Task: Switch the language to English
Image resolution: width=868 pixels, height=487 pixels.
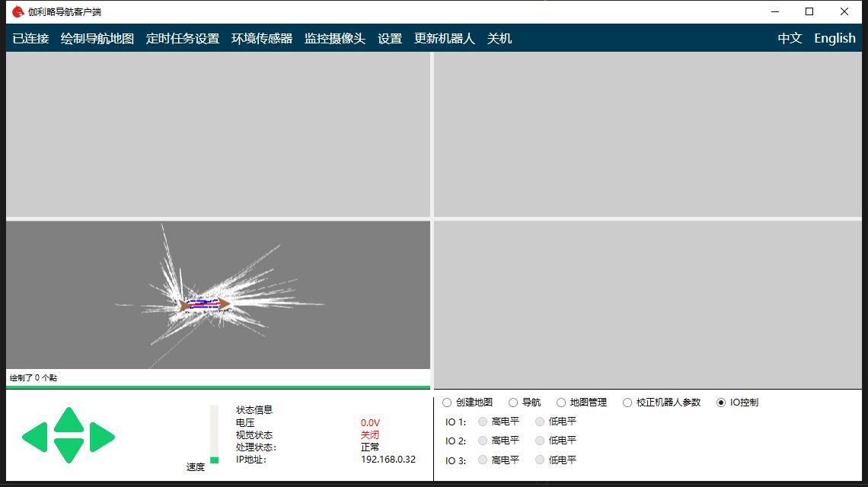Action: coord(834,39)
